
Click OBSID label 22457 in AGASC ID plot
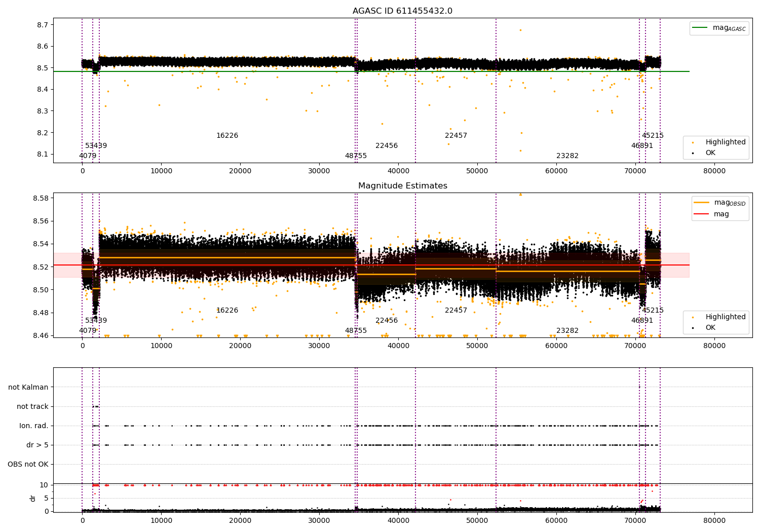pyautogui.click(x=456, y=136)
